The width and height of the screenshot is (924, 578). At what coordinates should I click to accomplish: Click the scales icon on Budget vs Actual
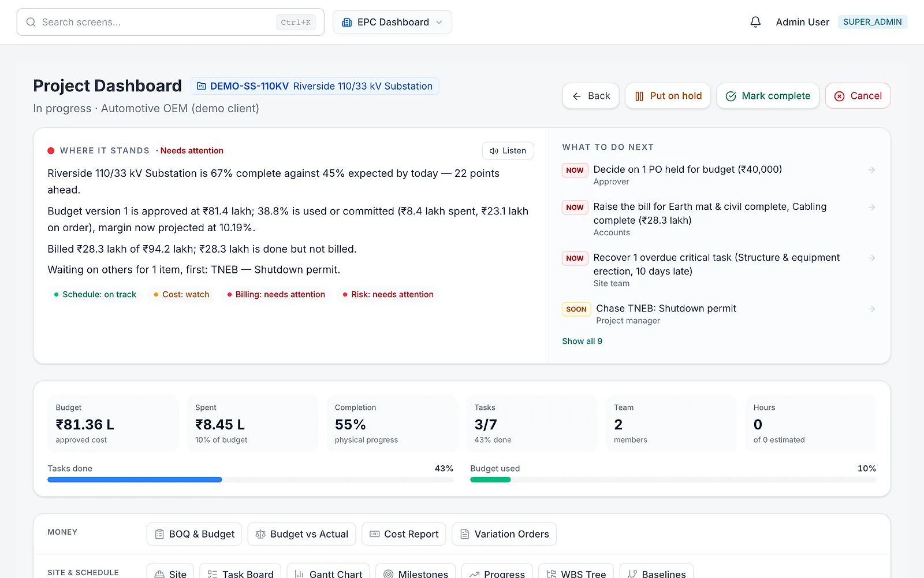pos(260,534)
